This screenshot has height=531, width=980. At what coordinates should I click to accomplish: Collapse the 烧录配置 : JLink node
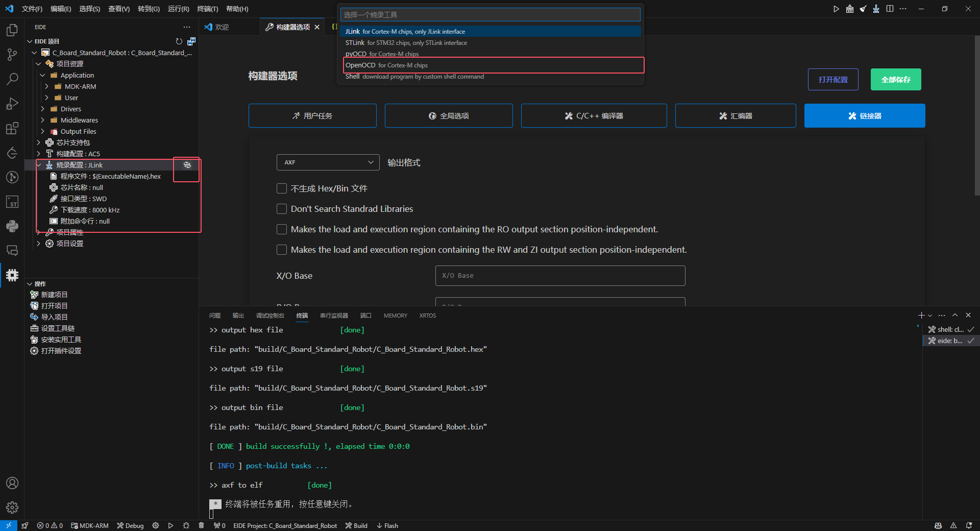coord(39,165)
